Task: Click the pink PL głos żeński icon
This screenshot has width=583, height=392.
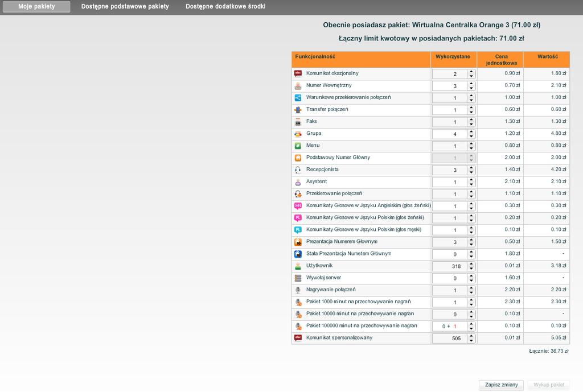Action: (298, 218)
